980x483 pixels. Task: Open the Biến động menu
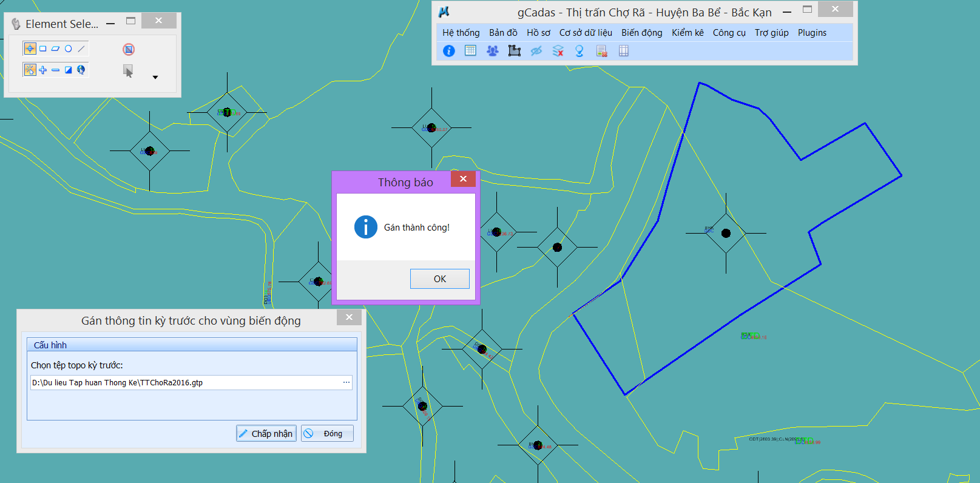click(641, 33)
